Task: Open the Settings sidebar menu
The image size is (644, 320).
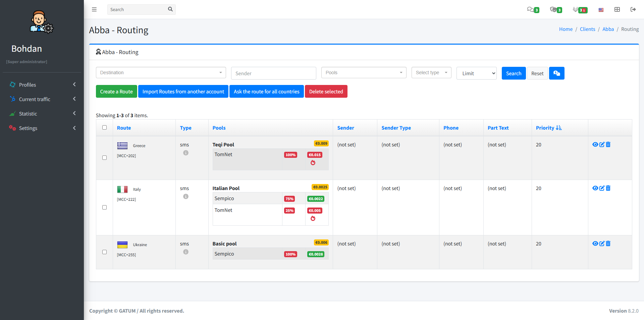Action: coord(42,128)
